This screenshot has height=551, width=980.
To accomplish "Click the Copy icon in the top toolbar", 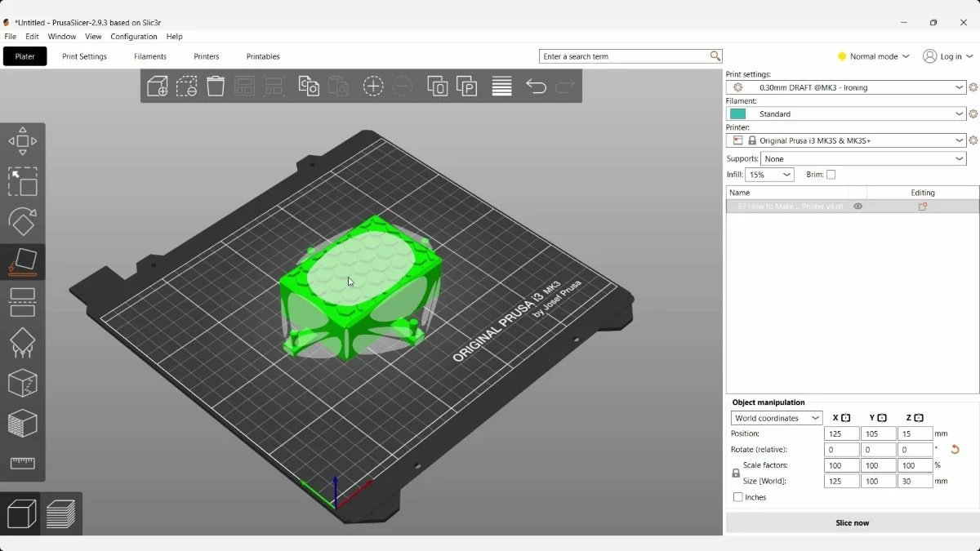I will [309, 86].
